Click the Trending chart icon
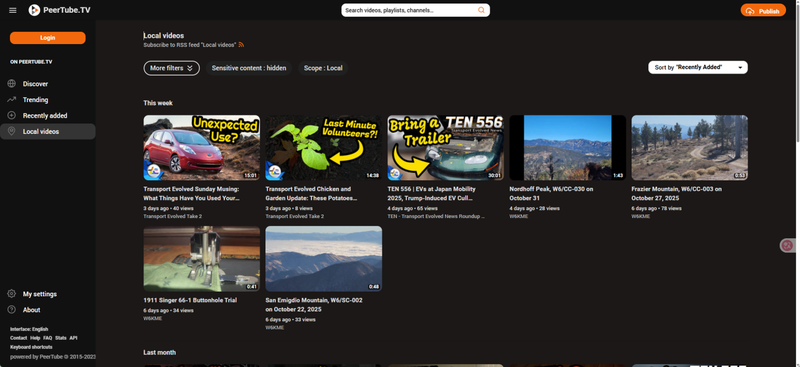Screen dimensions: 800x367 click(12, 100)
